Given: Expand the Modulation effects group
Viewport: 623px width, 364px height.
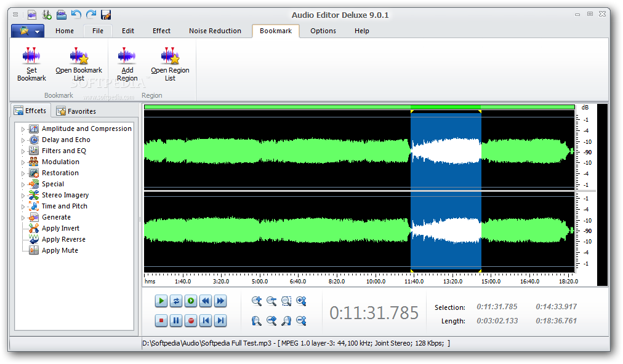Looking at the screenshot, I should coord(23,162).
